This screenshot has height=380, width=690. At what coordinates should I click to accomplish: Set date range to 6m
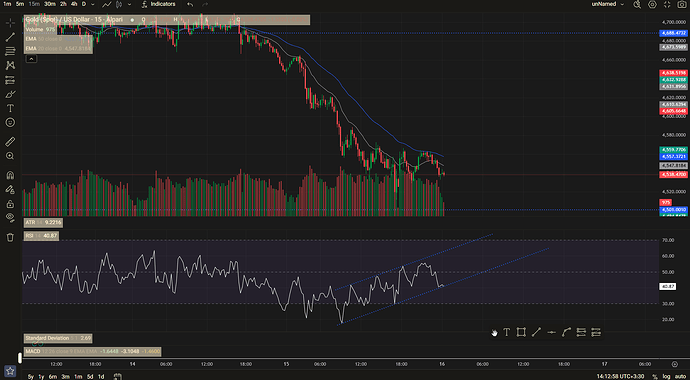[x=53, y=376]
